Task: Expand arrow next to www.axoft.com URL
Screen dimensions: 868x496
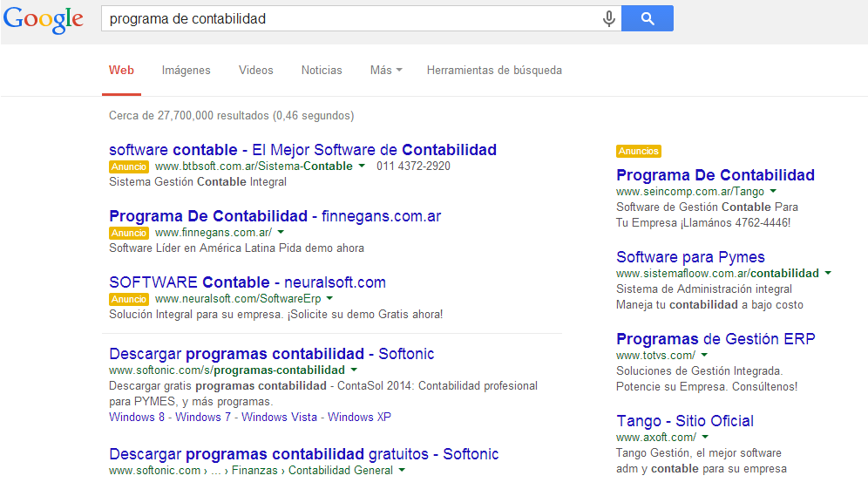Action: click(x=705, y=437)
